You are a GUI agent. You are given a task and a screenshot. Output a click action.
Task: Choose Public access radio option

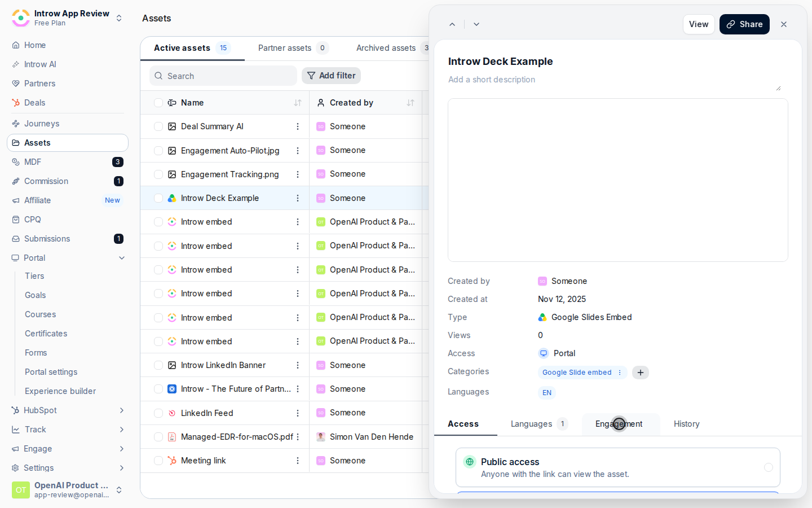tap(769, 467)
